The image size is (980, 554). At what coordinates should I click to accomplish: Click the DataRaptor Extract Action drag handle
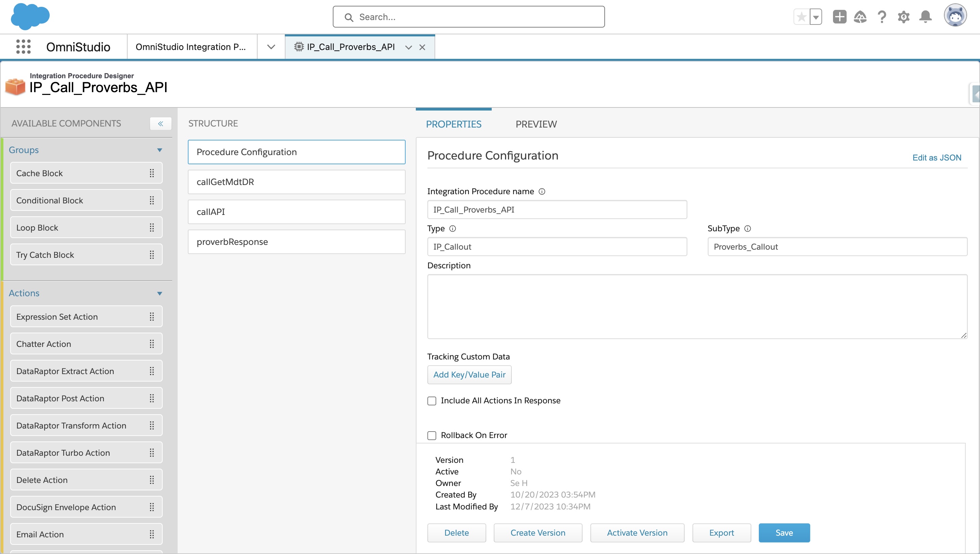[152, 371]
